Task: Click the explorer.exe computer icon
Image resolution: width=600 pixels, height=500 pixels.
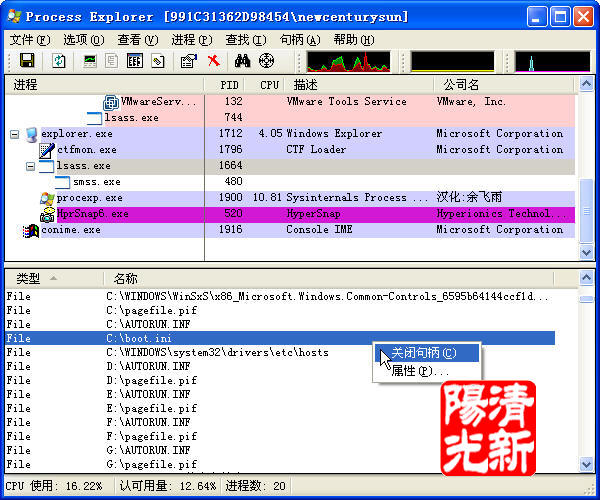Action: pyautogui.click(x=32, y=134)
